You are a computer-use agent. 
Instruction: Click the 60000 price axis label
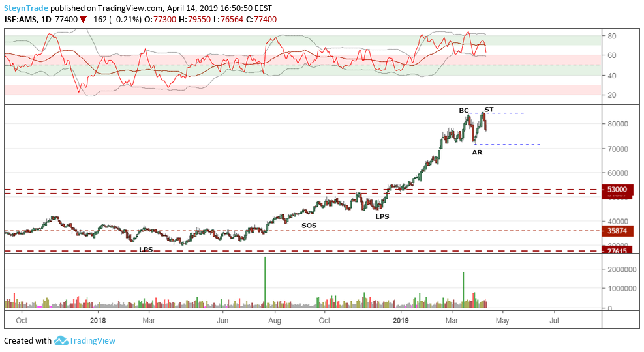[x=617, y=173]
